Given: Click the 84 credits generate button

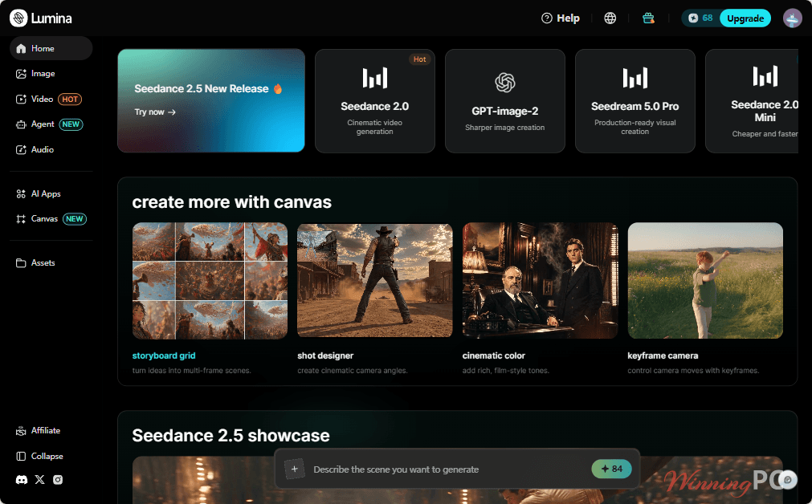Looking at the screenshot, I should [611, 469].
